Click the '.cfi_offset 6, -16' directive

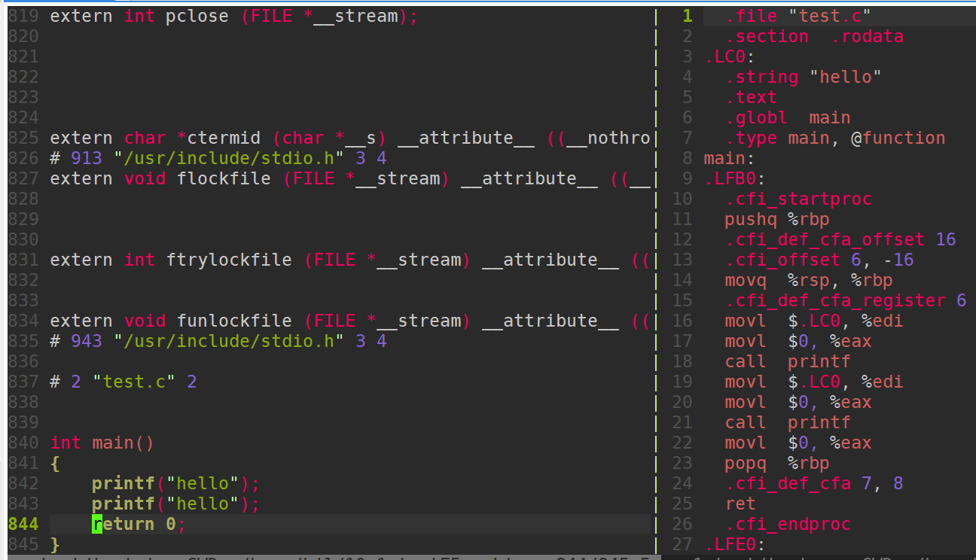819,260
